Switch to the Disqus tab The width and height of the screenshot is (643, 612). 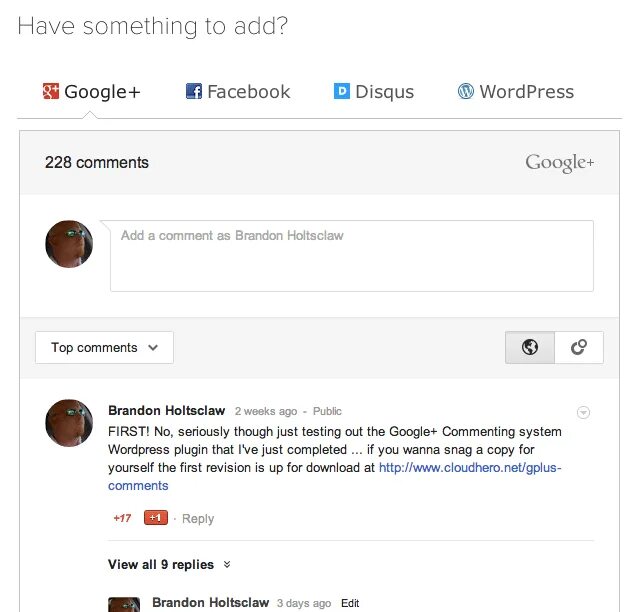coord(374,92)
